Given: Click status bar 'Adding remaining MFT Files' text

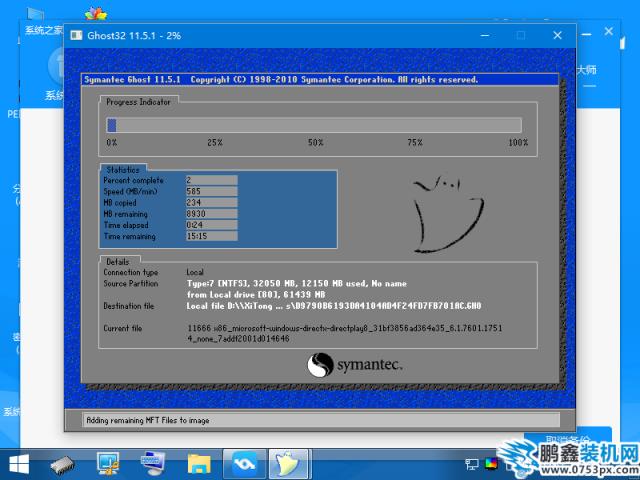Looking at the screenshot, I should [x=147, y=420].
